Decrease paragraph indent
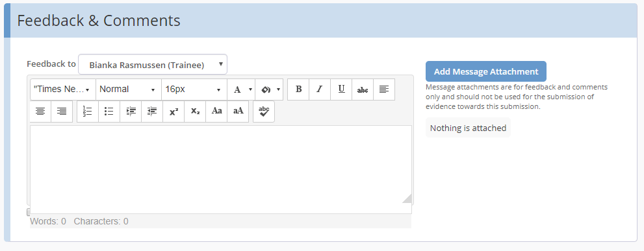The height and width of the screenshot is (251, 644). coord(152,112)
